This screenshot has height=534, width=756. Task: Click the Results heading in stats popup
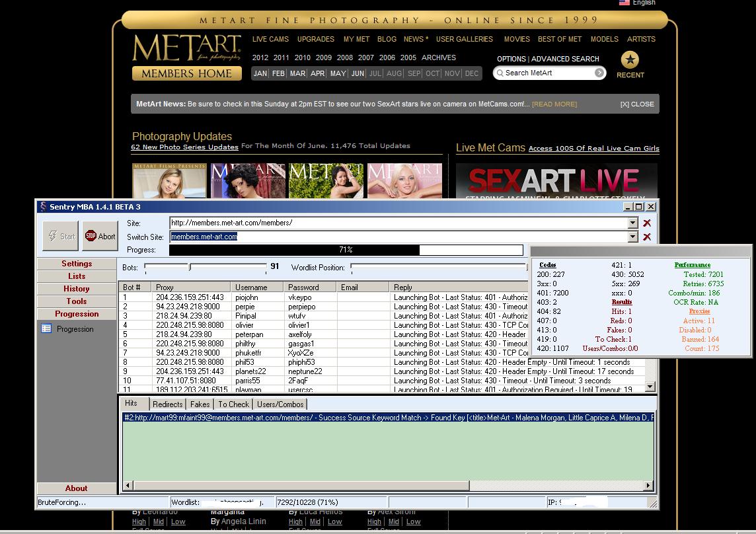pyautogui.click(x=621, y=302)
